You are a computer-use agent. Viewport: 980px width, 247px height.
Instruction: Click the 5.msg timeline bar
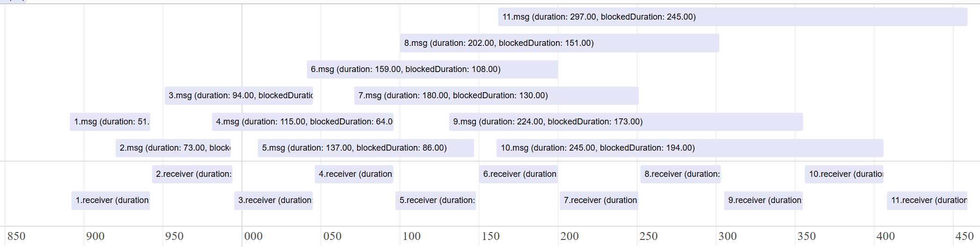pyautogui.click(x=366, y=148)
